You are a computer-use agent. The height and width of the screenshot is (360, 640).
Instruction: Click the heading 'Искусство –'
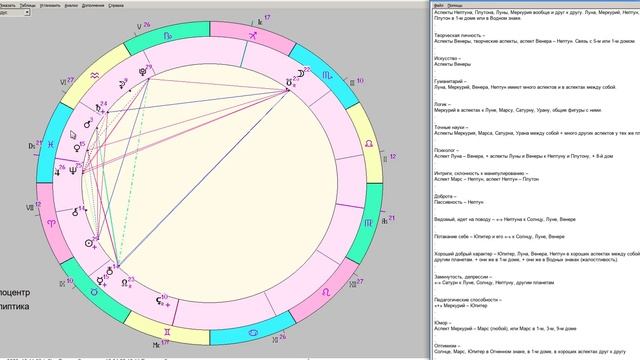pos(447,58)
